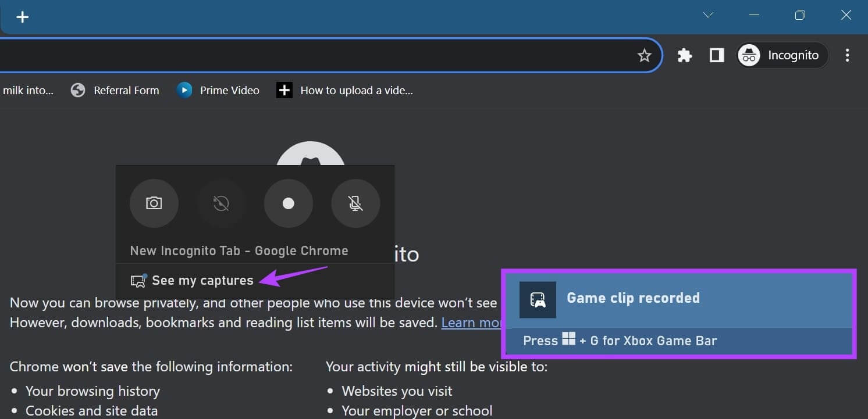Image resolution: width=868 pixels, height=419 pixels.
Task: Expand the tab search chevron
Action: (708, 15)
